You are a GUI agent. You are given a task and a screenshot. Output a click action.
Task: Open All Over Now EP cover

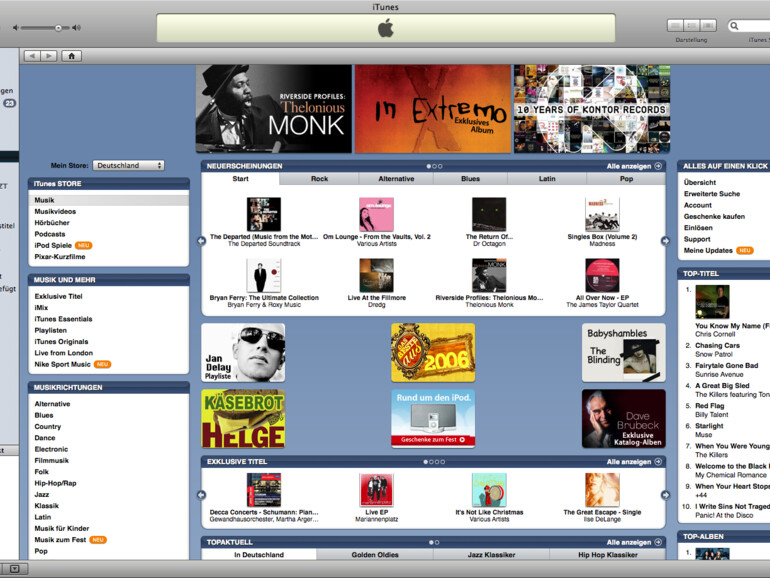pos(602,275)
